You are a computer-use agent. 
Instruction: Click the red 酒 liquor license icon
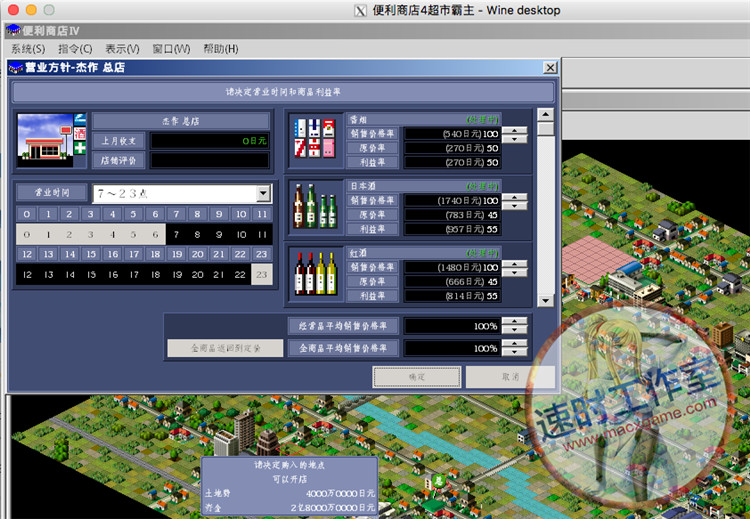pos(80,133)
